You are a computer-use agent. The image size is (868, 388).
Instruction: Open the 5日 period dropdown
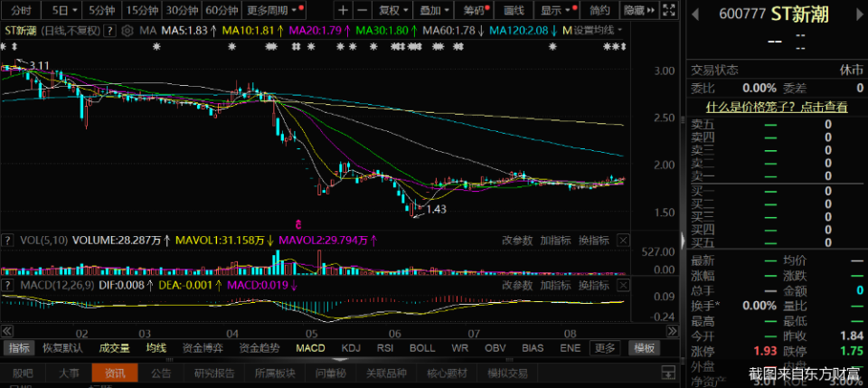pos(62,9)
